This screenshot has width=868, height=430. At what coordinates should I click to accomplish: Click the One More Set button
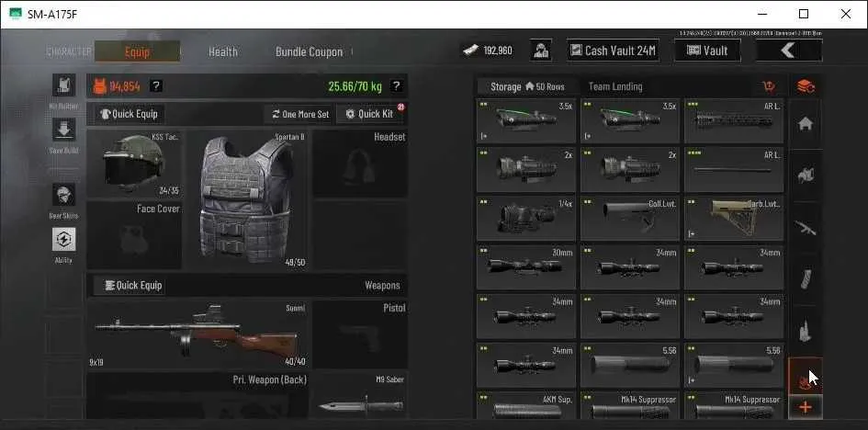point(300,114)
